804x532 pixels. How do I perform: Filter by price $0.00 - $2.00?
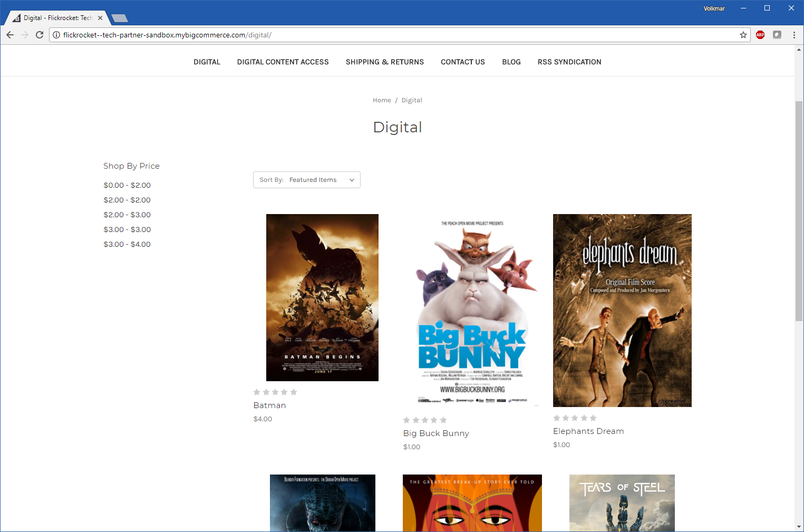tap(127, 185)
